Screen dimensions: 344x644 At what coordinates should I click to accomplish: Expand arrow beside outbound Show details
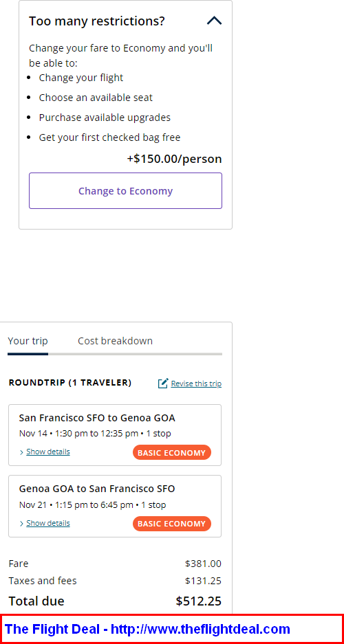pos(21,452)
